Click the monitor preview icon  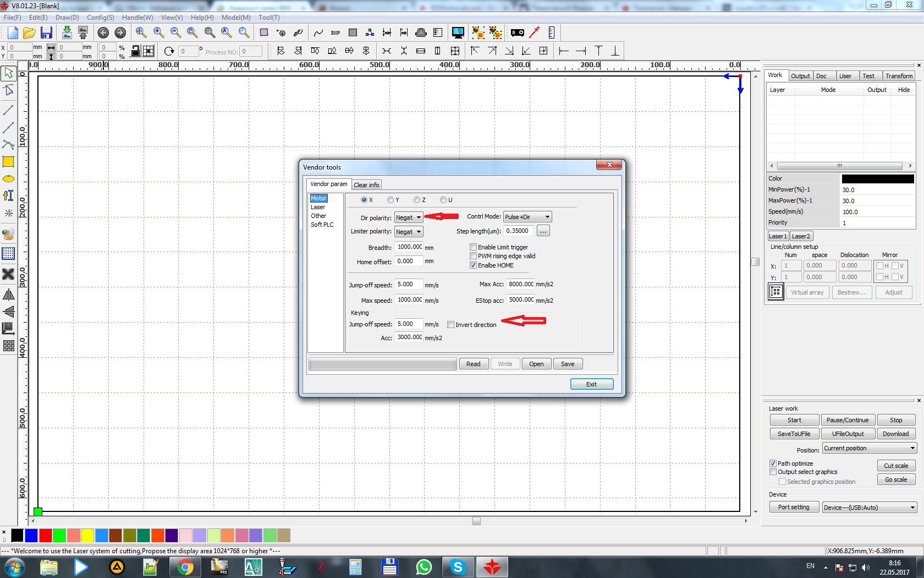pyautogui.click(x=458, y=33)
